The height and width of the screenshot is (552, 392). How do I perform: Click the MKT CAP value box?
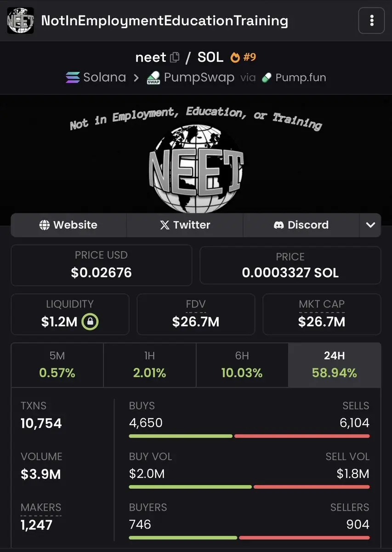pyautogui.click(x=322, y=314)
